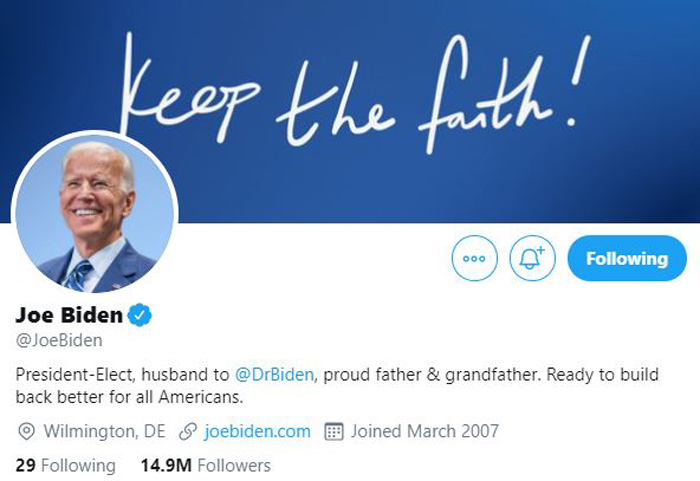The height and width of the screenshot is (481, 700).
Task: Click the chain link icon
Action: [x=186, y=432]
